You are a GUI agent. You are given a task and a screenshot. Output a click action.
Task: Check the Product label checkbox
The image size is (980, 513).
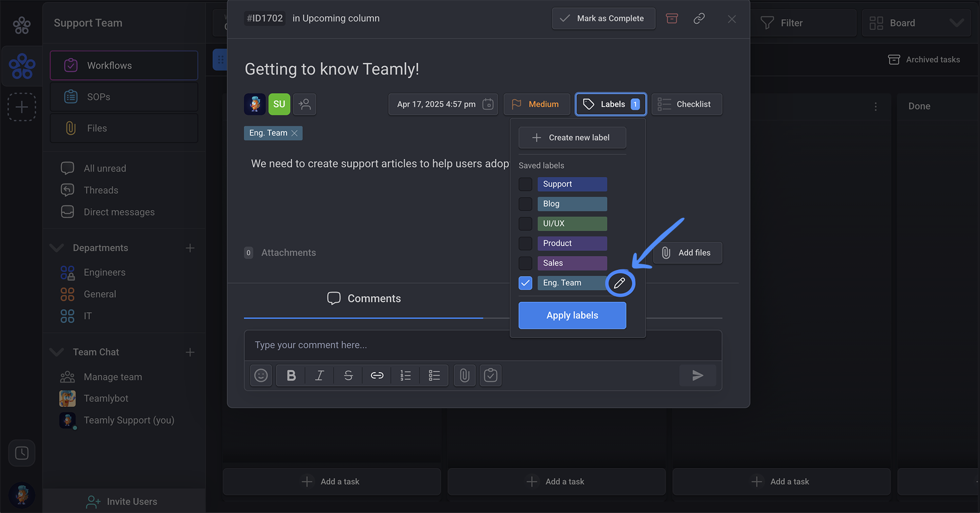click(x=525, y=243)
